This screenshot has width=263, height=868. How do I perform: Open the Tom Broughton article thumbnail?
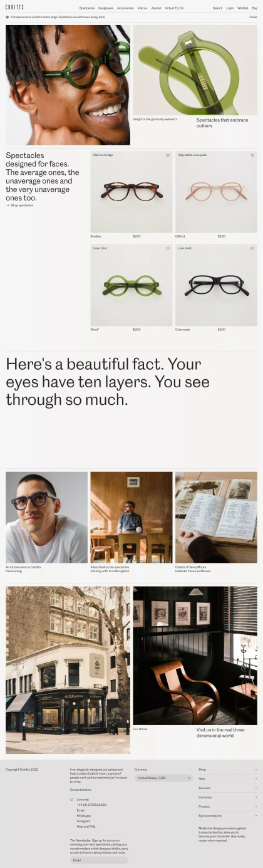(x=131, y=517)
